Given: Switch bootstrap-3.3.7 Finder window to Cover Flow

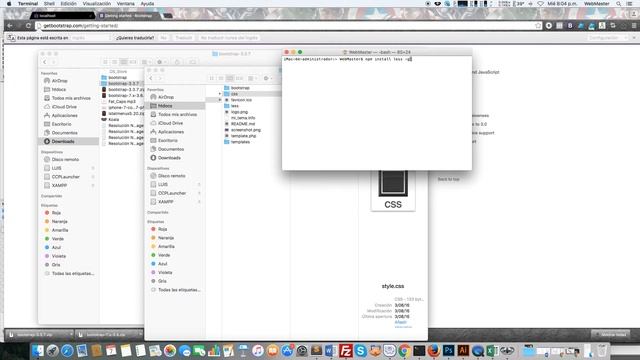Looking at the screenshot, I should pyautogui.click(x=133, y=62).
